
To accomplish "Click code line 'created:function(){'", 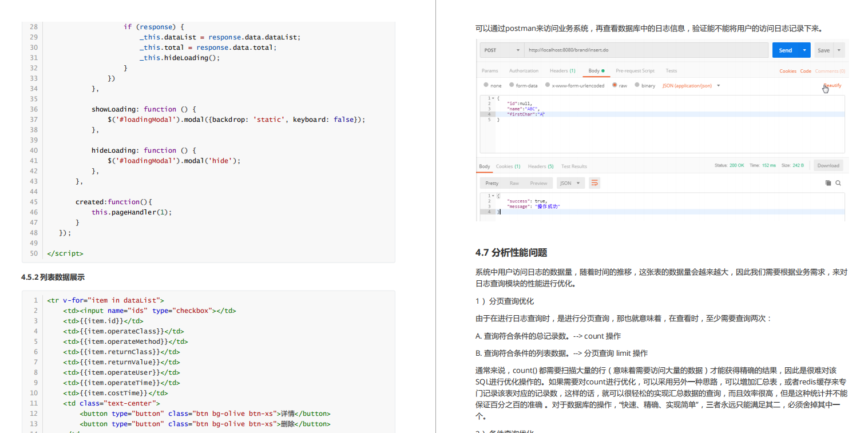I will click(x=114, y=202).
